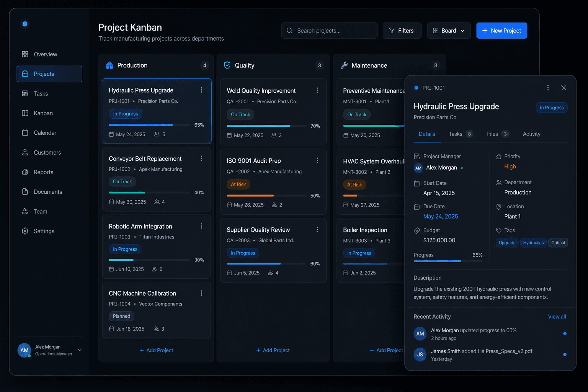Open Hydraulic Press Upgrade card menu
This screenshot has width=588, height=392.
point(201,90)
